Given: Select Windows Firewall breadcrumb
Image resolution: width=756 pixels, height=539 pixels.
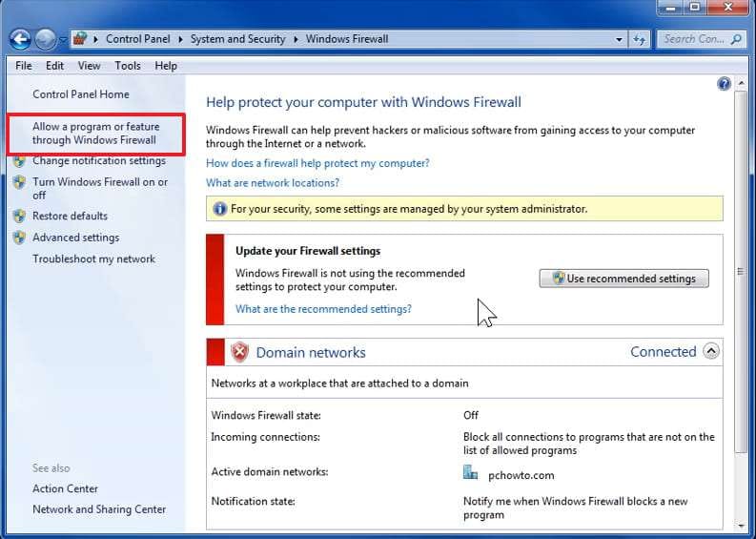Looking at the screenshot, I should (347, 39).
